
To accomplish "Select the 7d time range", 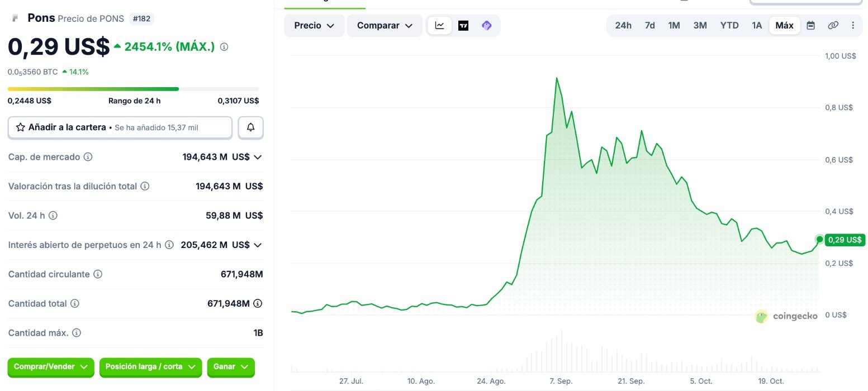I will 649,25.
